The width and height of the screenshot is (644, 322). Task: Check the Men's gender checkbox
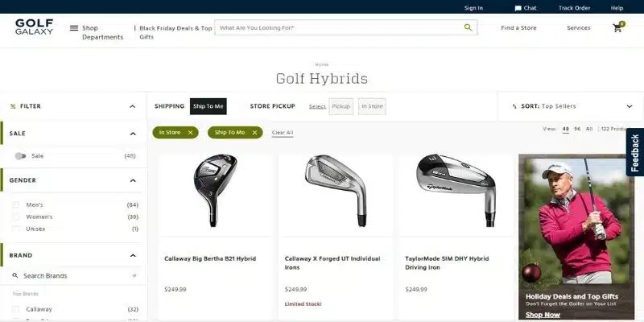point(15,204)
